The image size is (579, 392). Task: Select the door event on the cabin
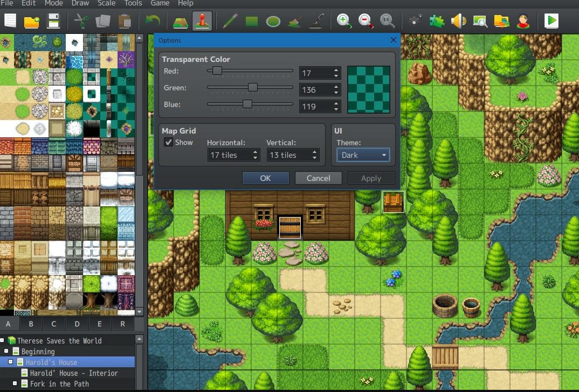coord(289,228)
